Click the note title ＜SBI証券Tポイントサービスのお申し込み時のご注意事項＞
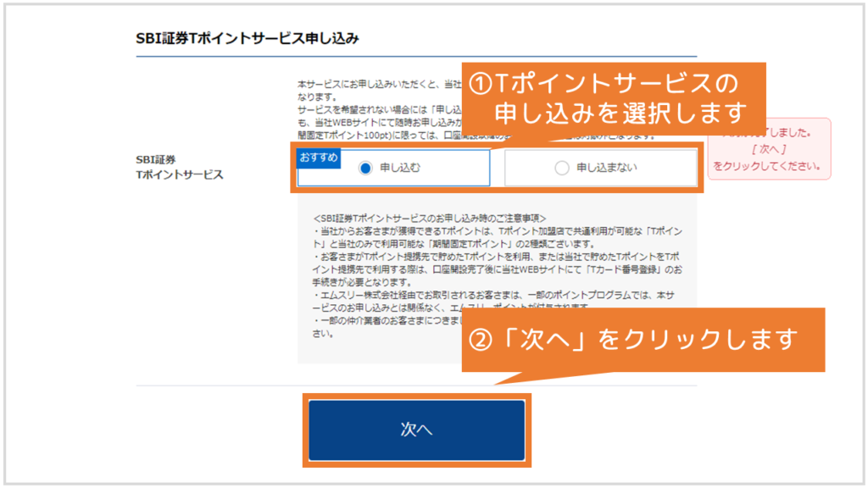The width and height of the screenshot is (868, 488). [x=429, y=218]
